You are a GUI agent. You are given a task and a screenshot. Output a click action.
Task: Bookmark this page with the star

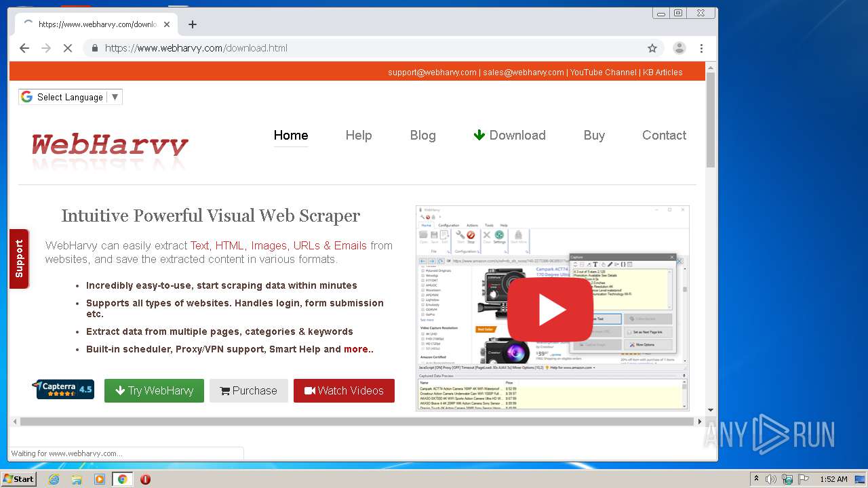tap(652, 48)
